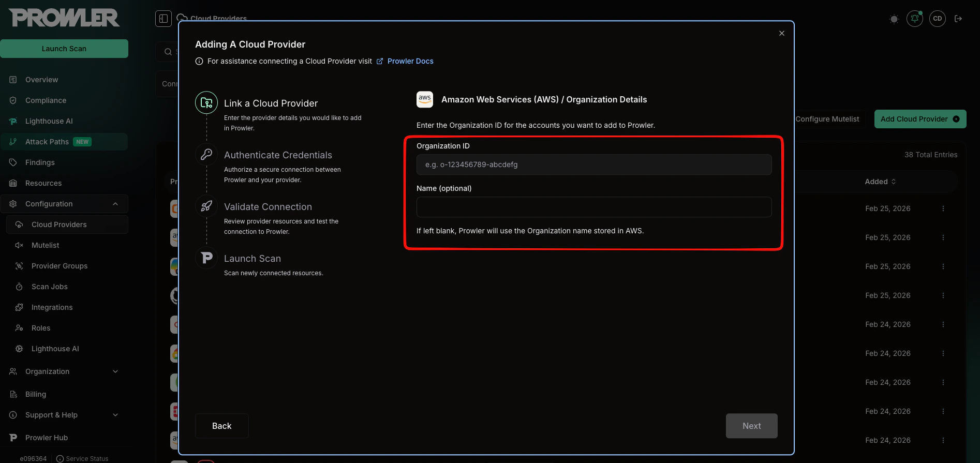Click the Compliance shield icon

tap(13, 100)
